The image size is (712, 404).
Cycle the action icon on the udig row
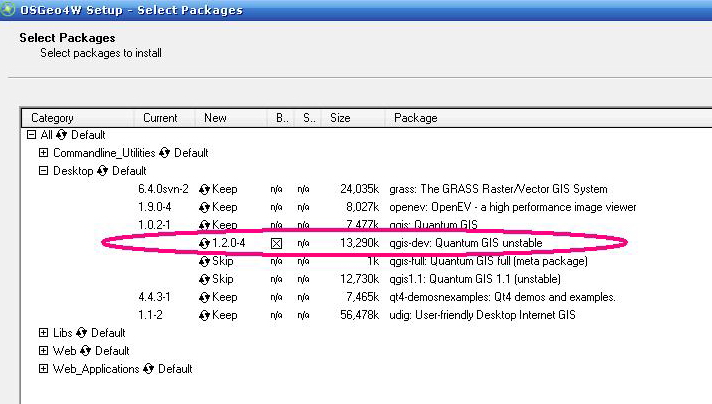[204, 315]
